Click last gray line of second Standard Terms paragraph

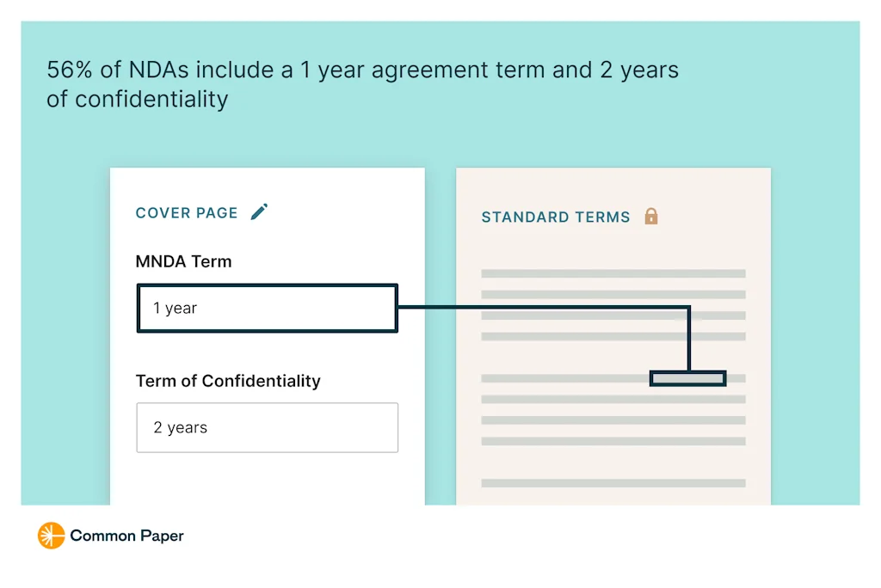613,441
